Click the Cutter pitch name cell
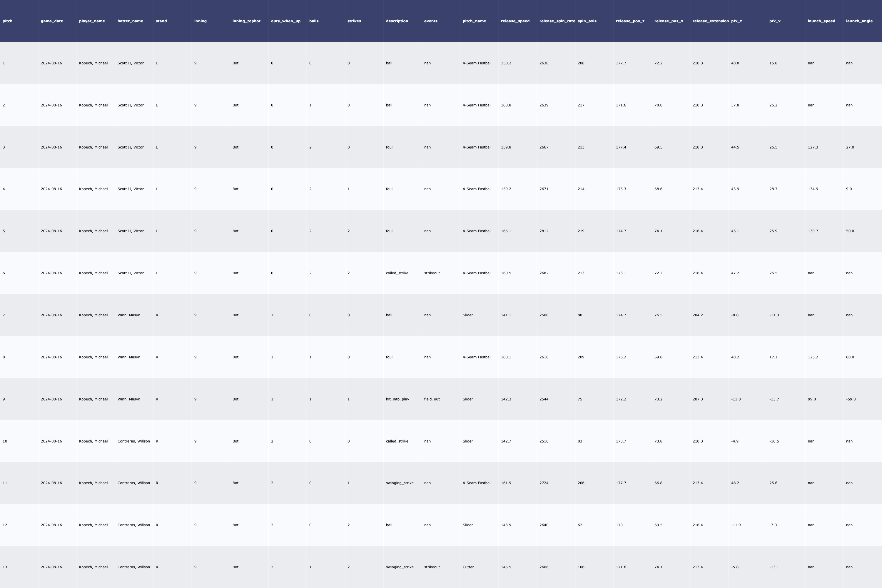The image size is (882, 588). (x=468, y=567)
